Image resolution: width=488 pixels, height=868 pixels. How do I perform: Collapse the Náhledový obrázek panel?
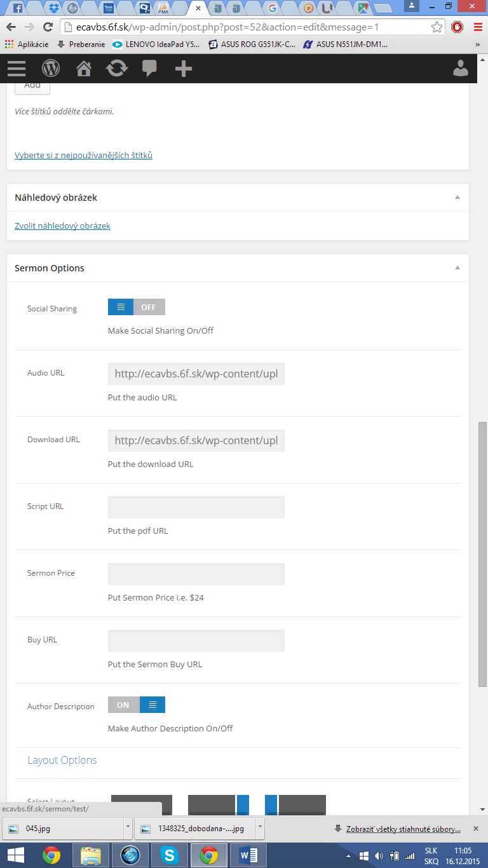[x=457, y=198]
